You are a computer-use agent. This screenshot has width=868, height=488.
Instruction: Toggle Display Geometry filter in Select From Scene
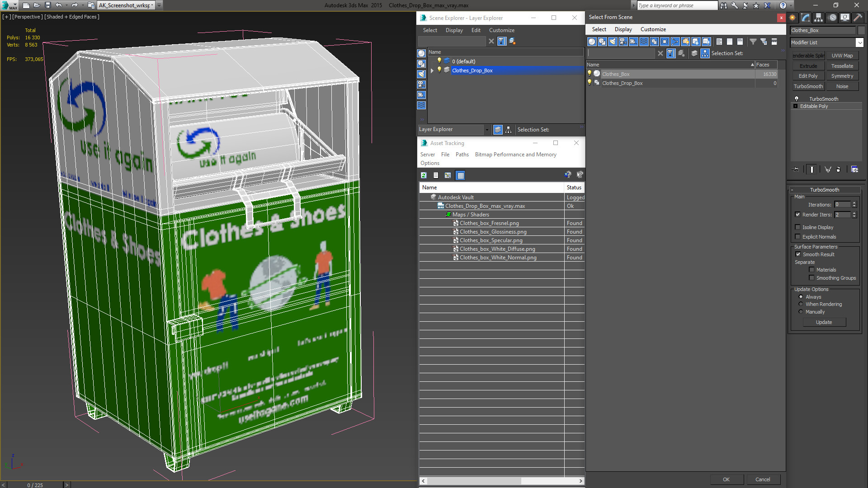592,42
